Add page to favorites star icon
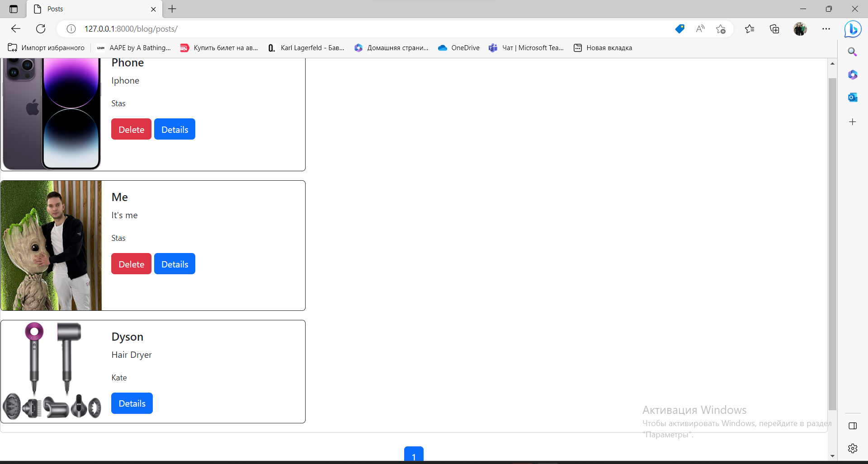Screen dimensions: 868x464 coord(721,29)
